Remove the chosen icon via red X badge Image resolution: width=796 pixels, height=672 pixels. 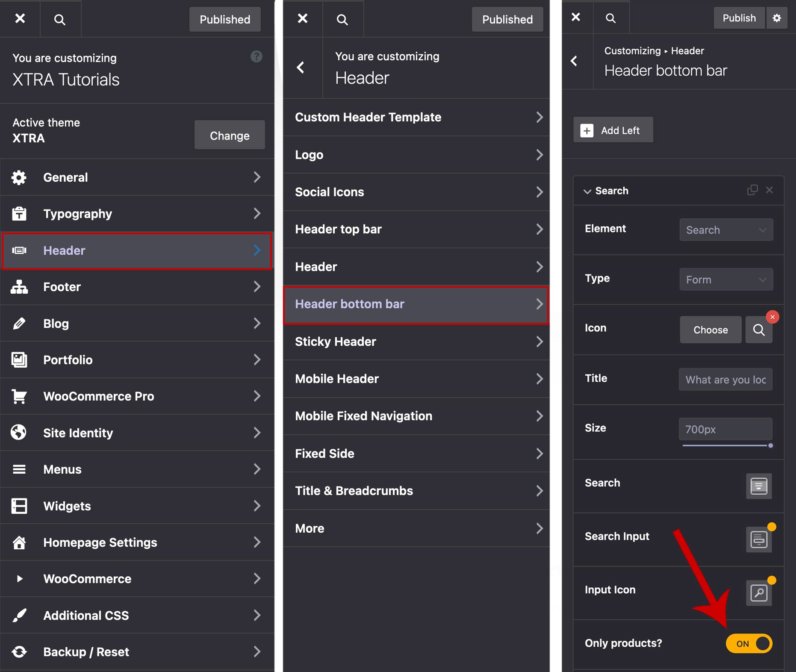click(x=772, y=317)
